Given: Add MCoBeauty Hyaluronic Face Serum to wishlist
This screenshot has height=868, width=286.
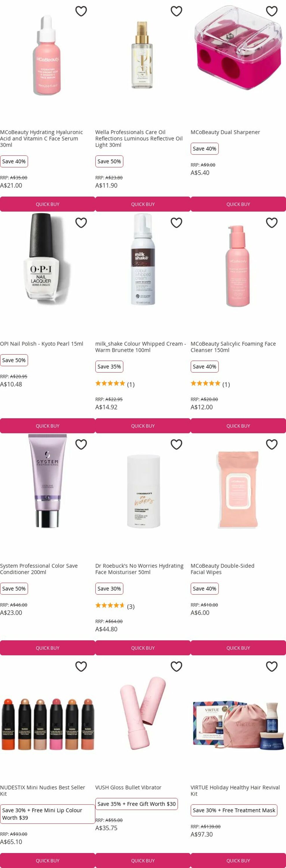Looking at the screenshot, I should pyautogui.click(x=81, y=11).
